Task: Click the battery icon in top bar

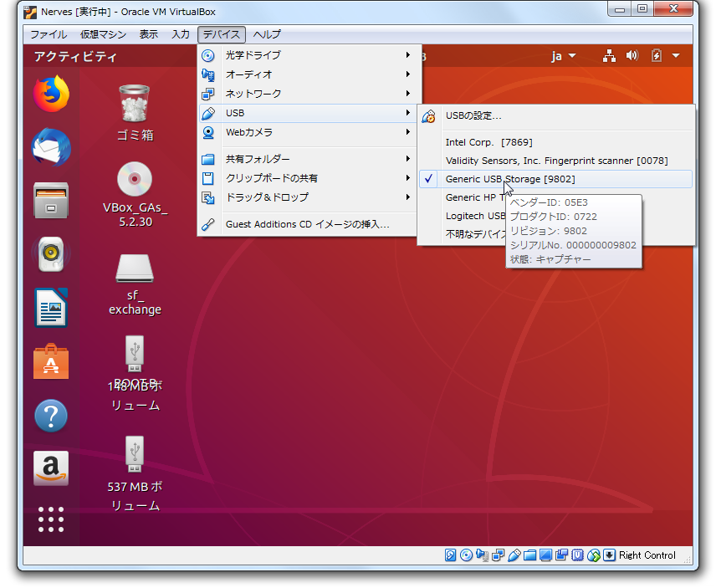Action: pos(656,56)
